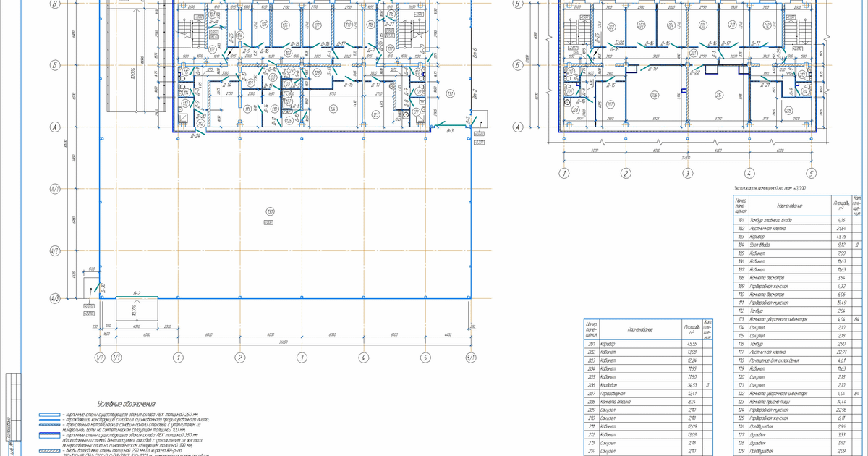Click axis marker '1/2' below left plan

(100, 357)
